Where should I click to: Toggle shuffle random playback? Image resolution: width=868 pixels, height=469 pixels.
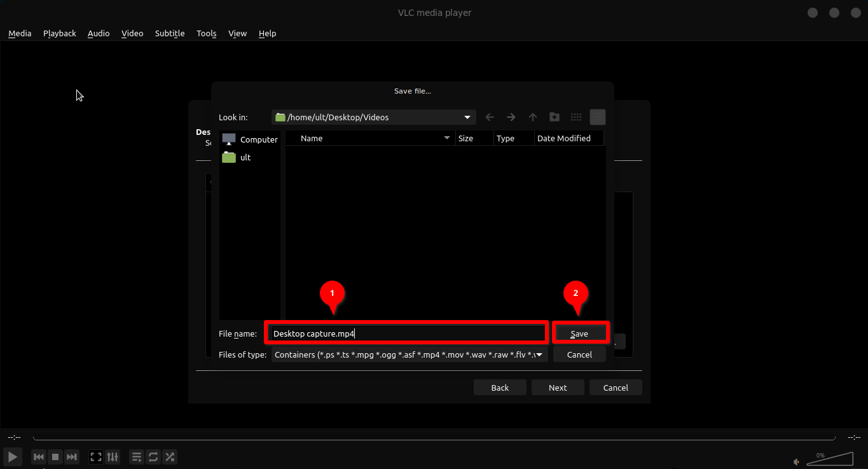click(x=170, y=457)
